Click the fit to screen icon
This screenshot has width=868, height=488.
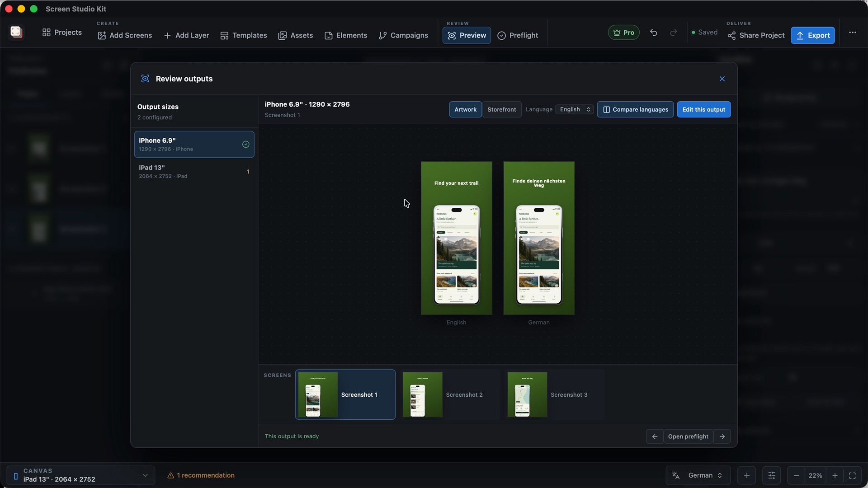[852, 475]
